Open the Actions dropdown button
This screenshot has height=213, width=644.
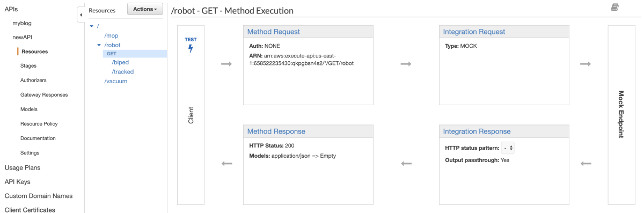[145, 9]
